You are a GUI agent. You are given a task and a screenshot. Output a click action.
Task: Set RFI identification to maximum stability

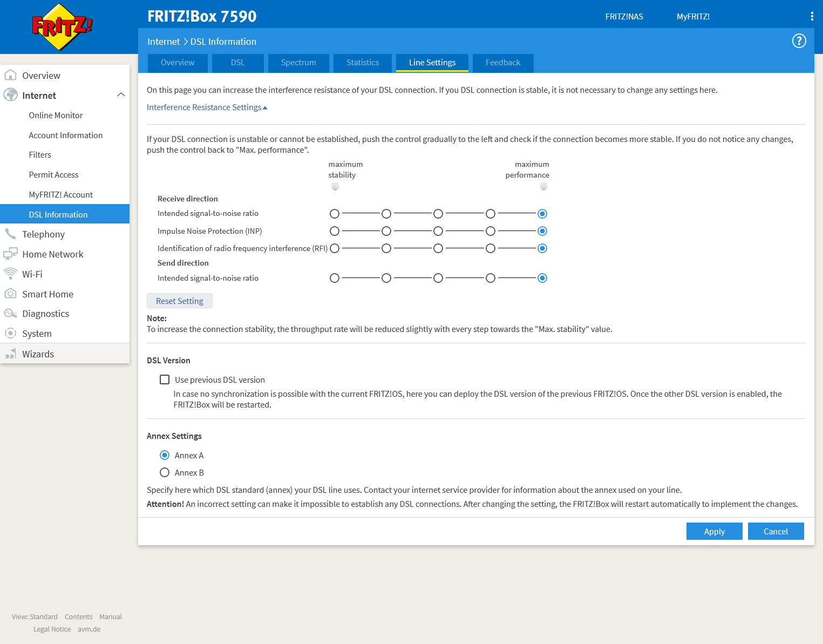tap(335, 248)
